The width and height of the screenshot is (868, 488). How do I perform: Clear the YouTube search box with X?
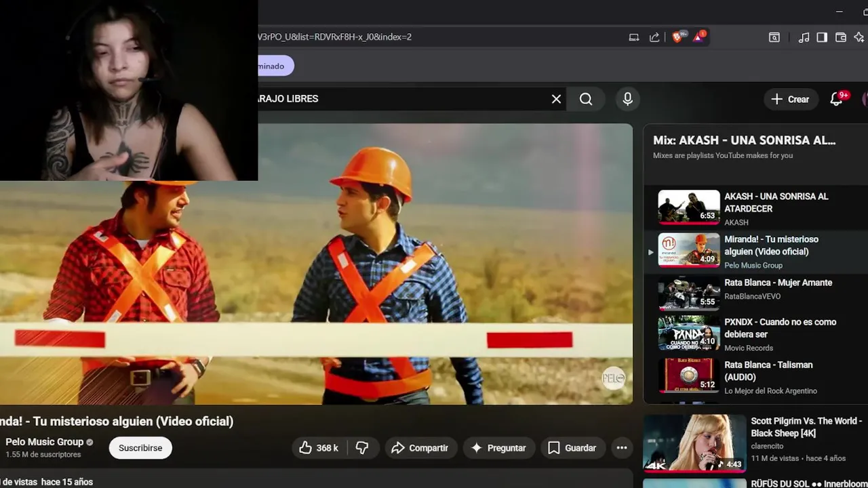(556, 99)
